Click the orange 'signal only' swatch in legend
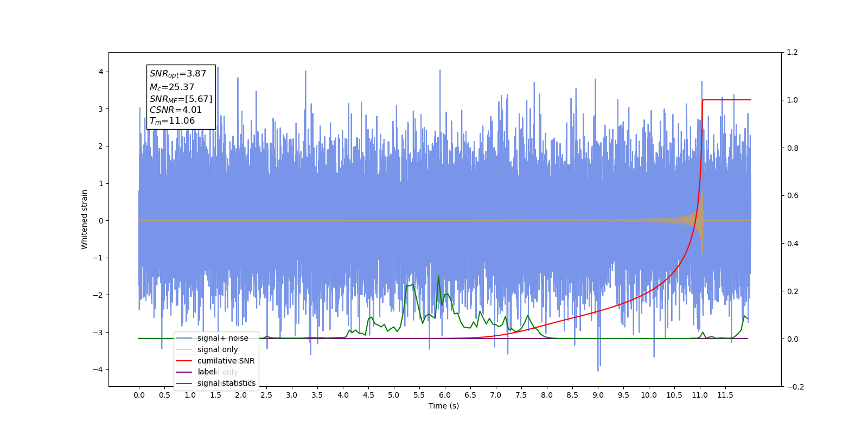Screen dimensions: 868x434 [184, 349]
